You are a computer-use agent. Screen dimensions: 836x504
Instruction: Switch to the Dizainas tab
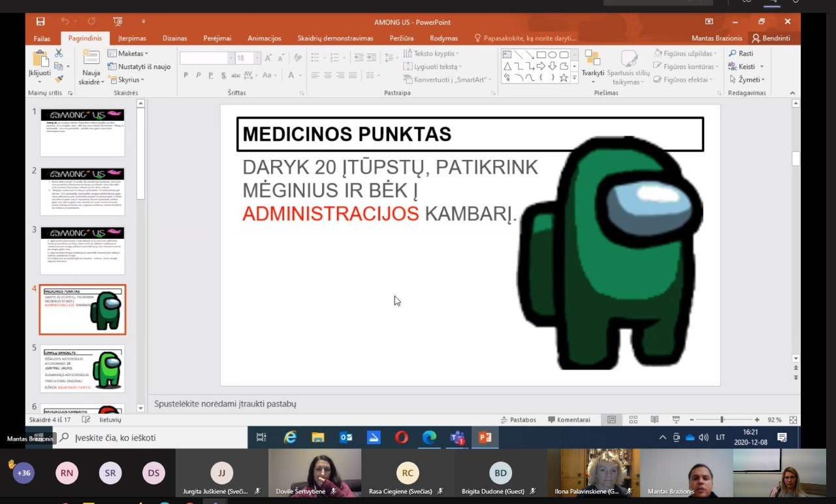[x=174, y=39]
